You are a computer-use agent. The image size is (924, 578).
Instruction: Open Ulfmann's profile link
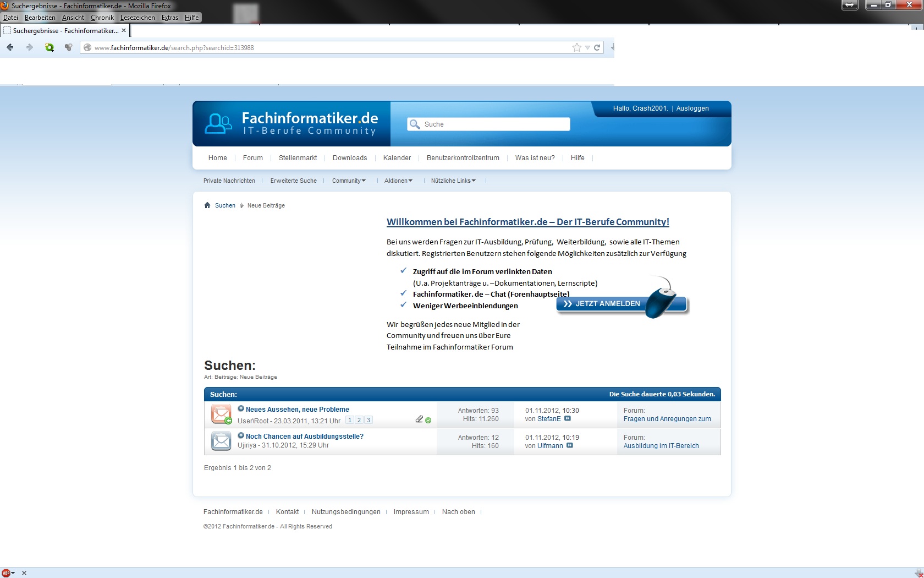[550, 446]
